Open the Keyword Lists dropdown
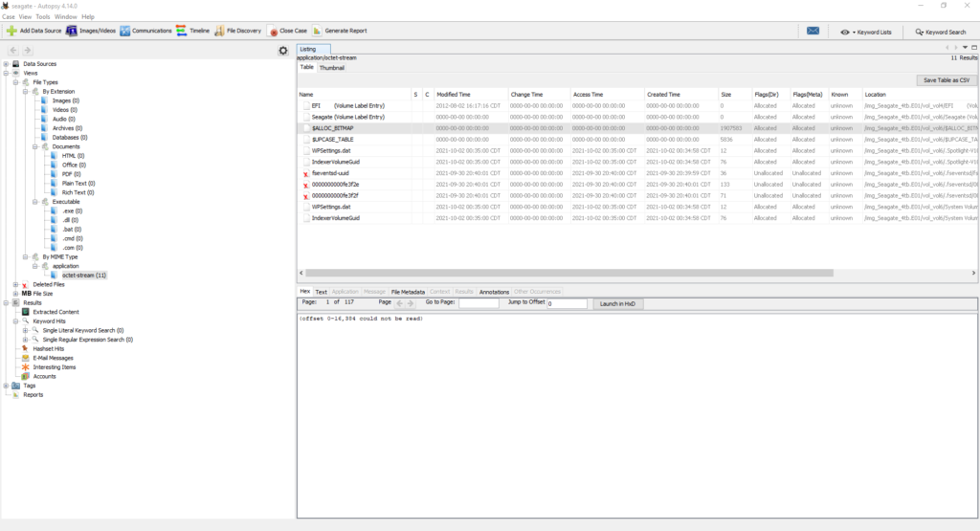The height and width of the screenshot is (531, 980). 866,32
